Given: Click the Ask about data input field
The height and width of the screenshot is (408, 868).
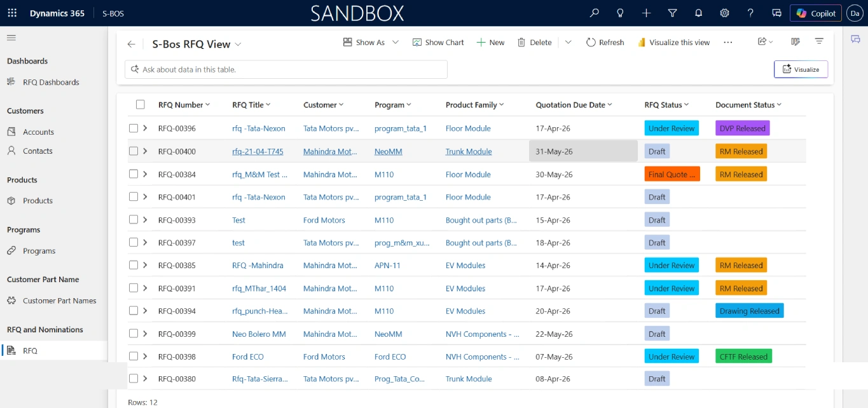Looking at the screenshot, I should 286,69.
